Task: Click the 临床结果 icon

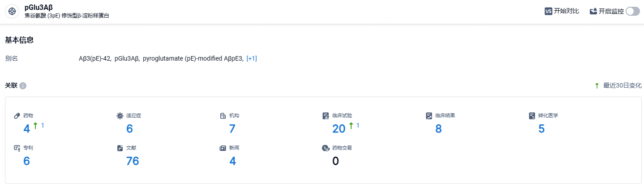Action: tap(429, 116)
